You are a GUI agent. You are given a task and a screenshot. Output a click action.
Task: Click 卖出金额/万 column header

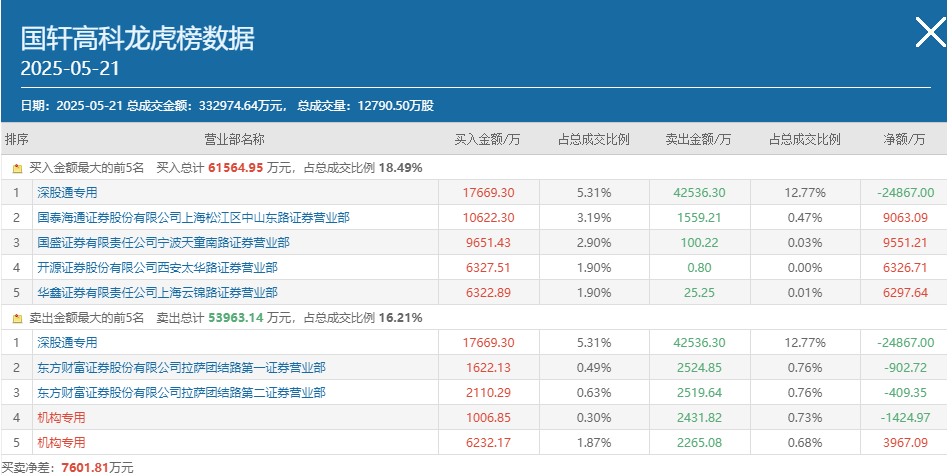coord(698,140)
